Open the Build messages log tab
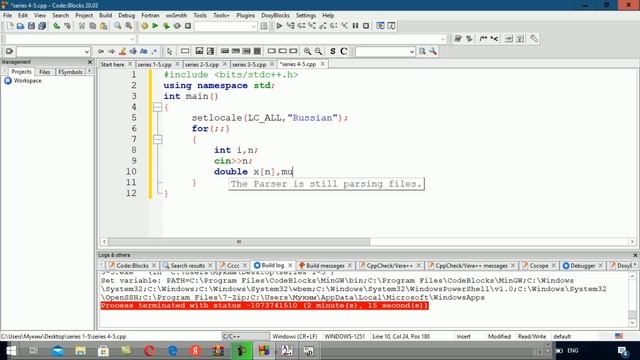This screenshot has height=360, width=640. (325, 265)
